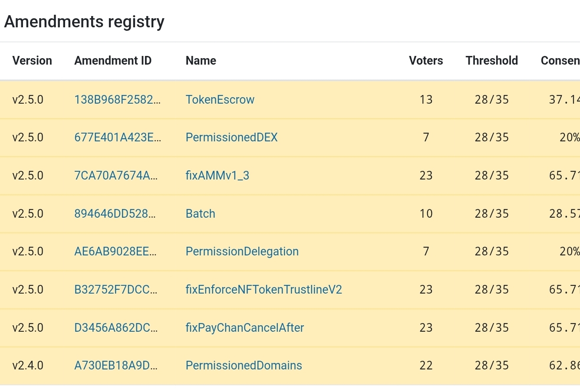
Task: Click voters count 7 for PermissionedDEX
Action: pos(426,137)
